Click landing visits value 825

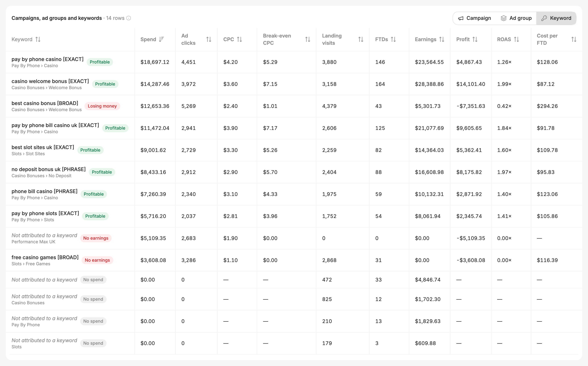click(327, 299)
